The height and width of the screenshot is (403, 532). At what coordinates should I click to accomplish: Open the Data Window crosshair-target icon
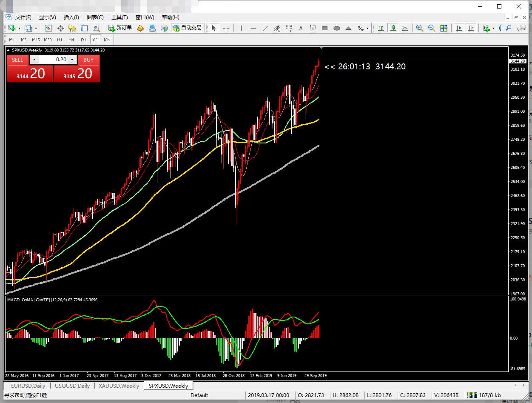tap(60, 28)
